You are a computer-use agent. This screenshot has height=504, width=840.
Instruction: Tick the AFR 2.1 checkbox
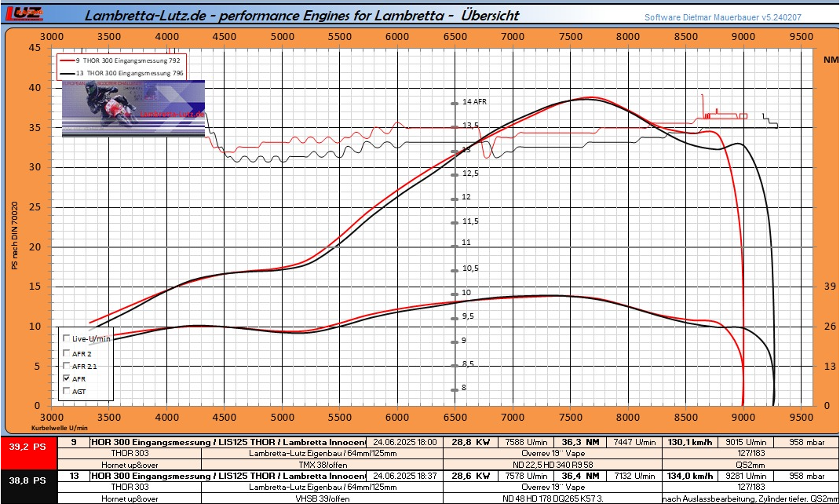point(67,366)
